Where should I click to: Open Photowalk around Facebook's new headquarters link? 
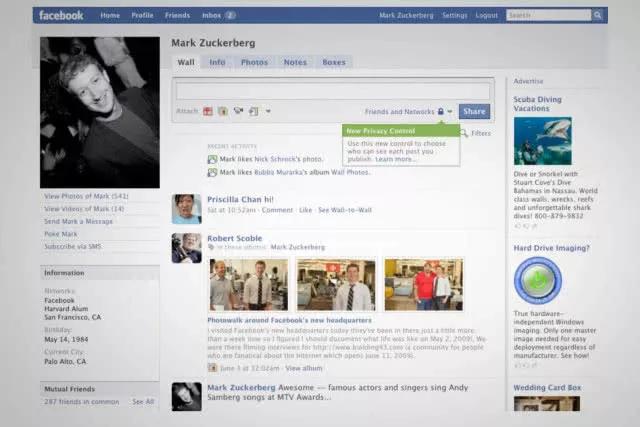click(x=289, y=320)
